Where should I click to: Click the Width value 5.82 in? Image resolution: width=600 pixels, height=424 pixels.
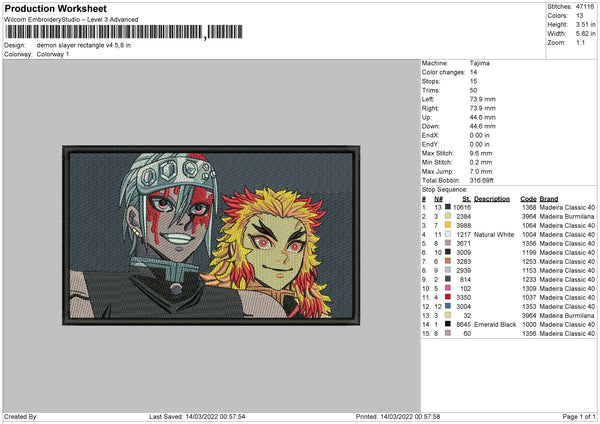tap(585, 34)
